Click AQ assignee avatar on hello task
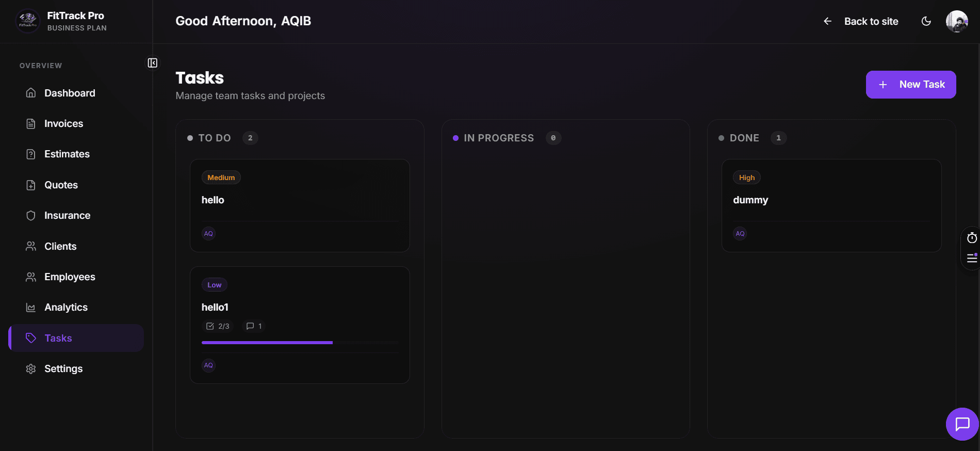 click(208, 234)
